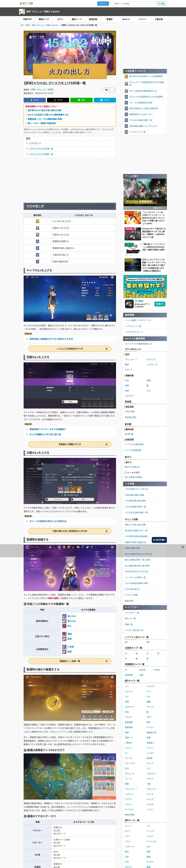The image size is (186, 868).
Task: Open the 武人 artifact icon link
Action: coord(64,626)
